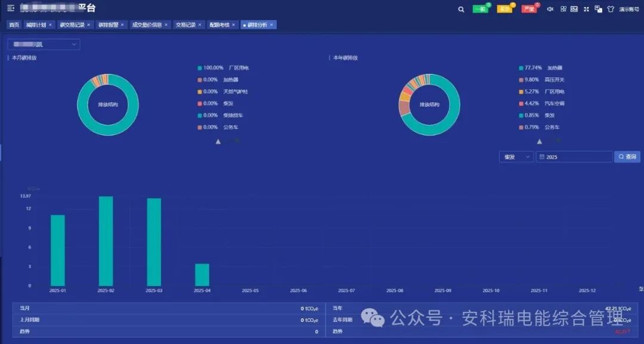
Task: Switch language with the translate icon
Action: tap(598, 9)
